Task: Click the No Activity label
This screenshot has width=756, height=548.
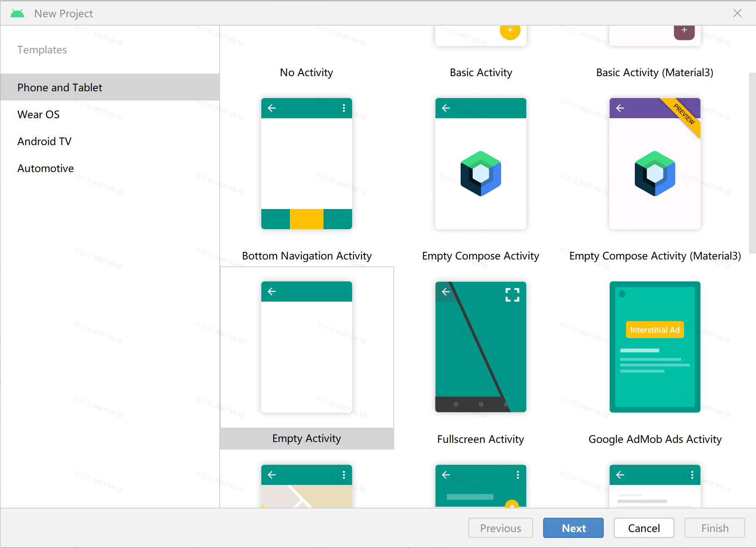Action: 306,72
